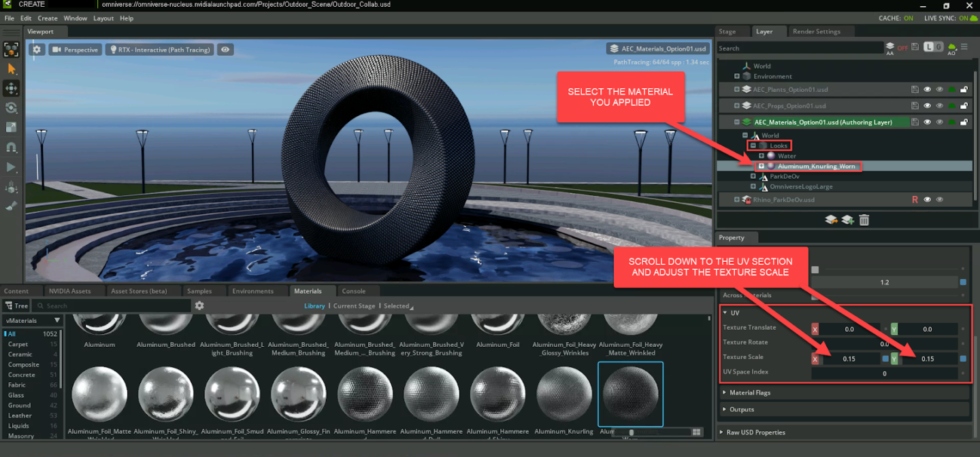Screen dimensions: 980x457
Task: Activate the Rotate tool
Action: pyautogui.click(x=11, y=108)
